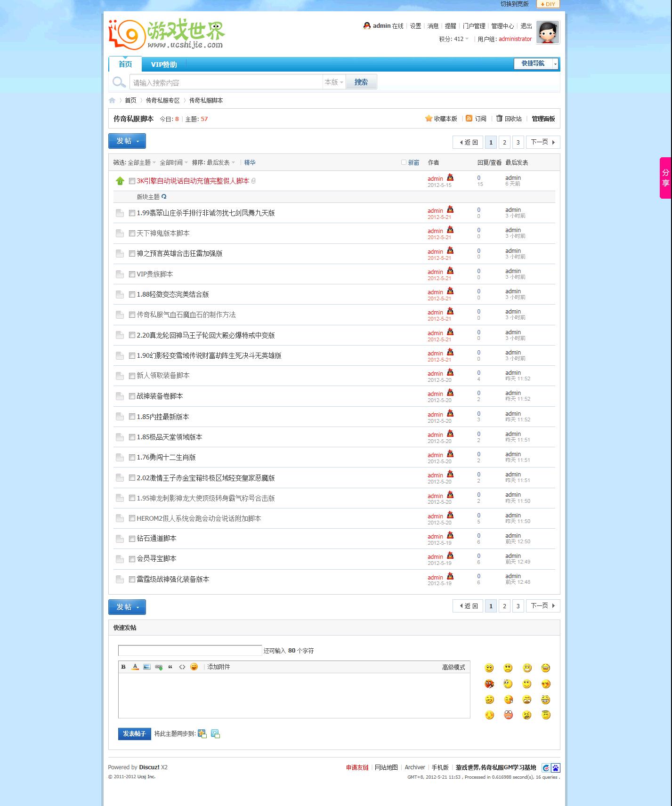Click the user avatar thumbnail
Screen dimensions: 672x806
548,32
